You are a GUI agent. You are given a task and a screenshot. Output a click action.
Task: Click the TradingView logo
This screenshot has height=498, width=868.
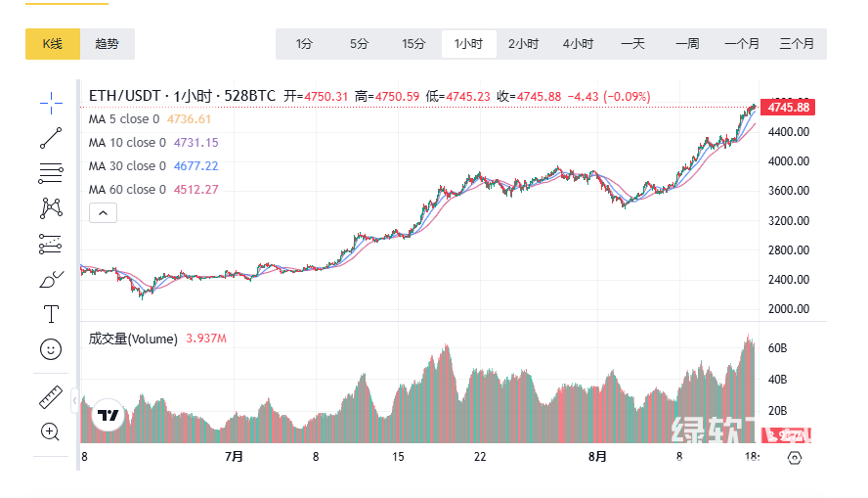point(107,416)
